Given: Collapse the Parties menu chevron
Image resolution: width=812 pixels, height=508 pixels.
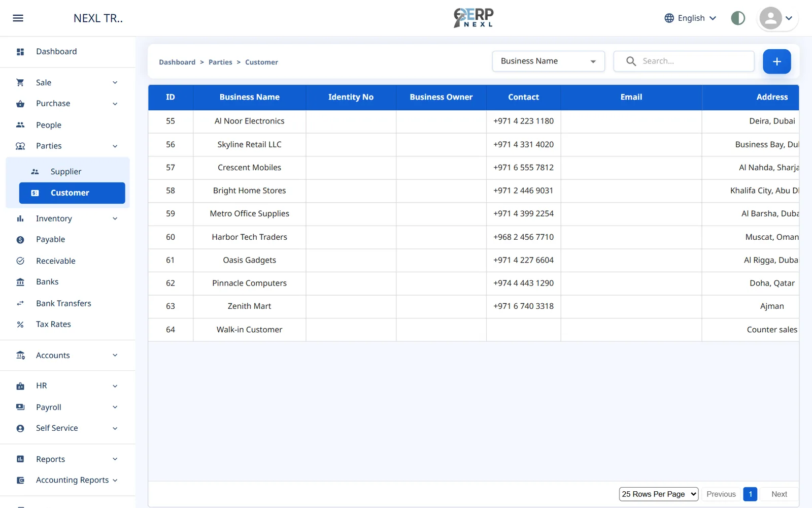Looking at the screenshot, I should 115,146.
